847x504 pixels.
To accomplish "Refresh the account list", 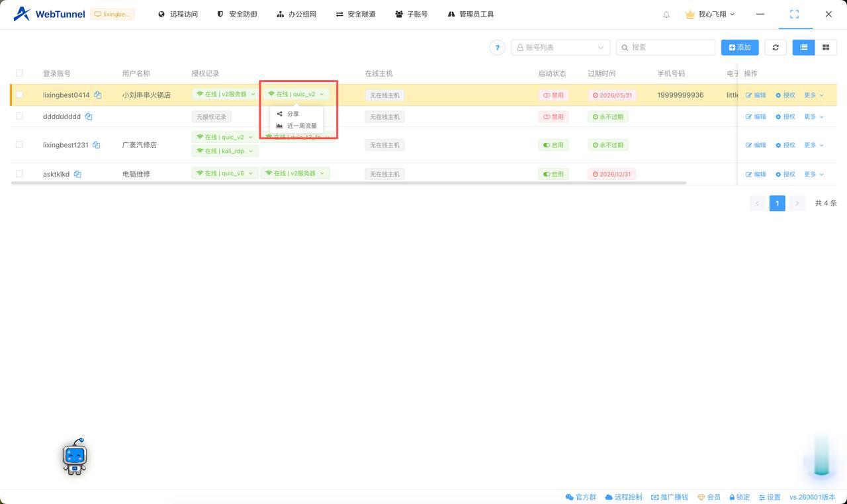I will 776,48.
